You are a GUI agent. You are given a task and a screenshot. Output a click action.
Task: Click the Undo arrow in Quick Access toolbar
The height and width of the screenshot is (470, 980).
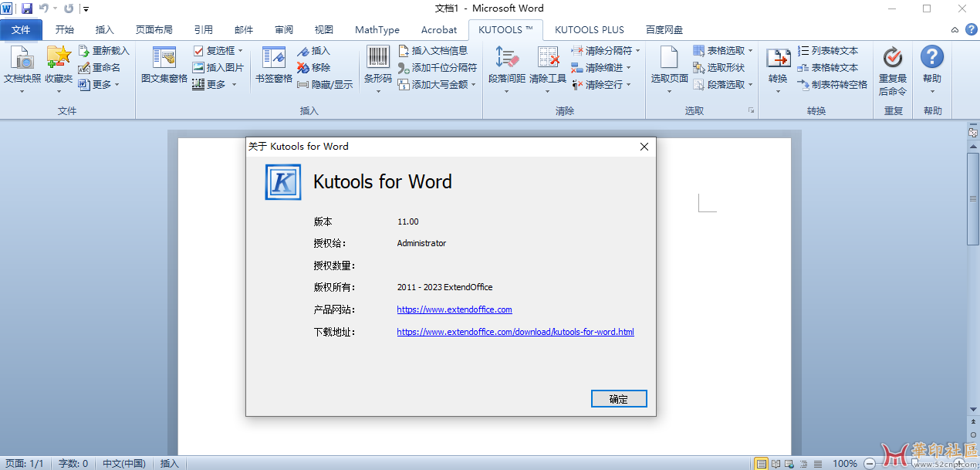coord(44,8)
